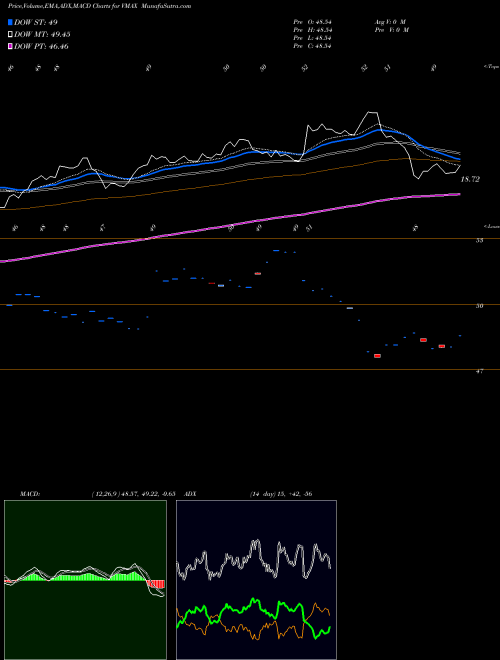This screenshot has height=660, width=500.
Task: Click the 'Pre L: 48.54' value
Action: (312, 38)
